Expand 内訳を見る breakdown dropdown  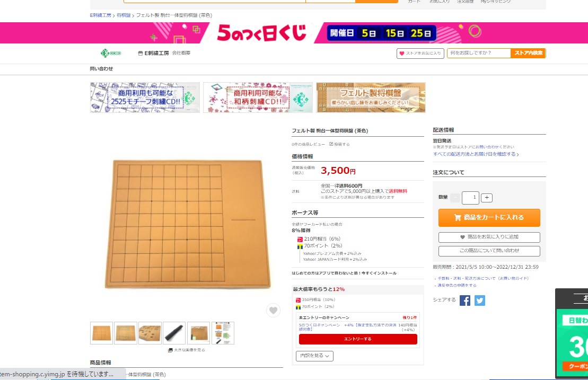(x=314, y=356)
